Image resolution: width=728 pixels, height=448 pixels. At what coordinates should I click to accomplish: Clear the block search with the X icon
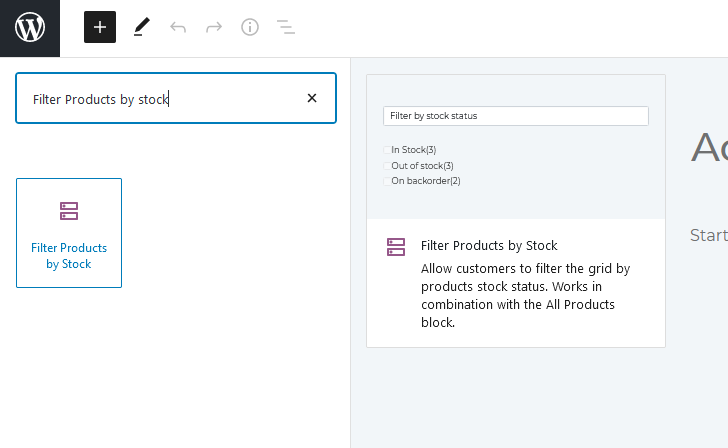[x=312, y=98]
